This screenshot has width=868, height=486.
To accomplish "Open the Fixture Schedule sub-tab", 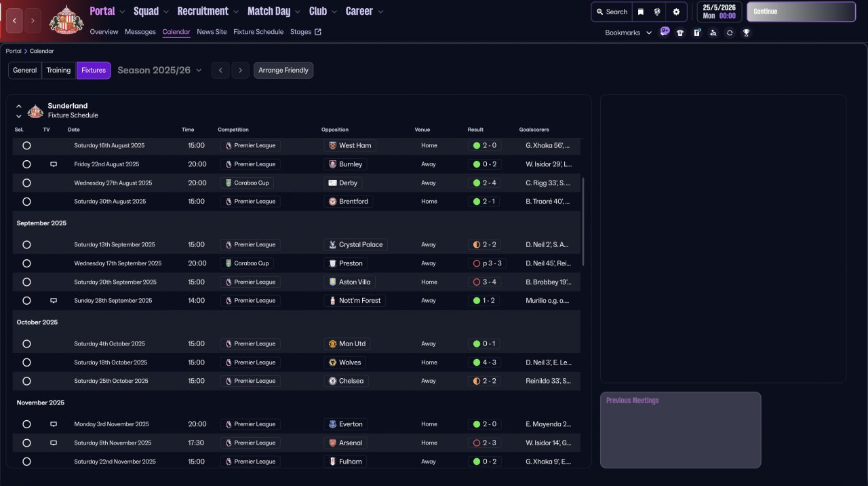I will click(258, 32).
